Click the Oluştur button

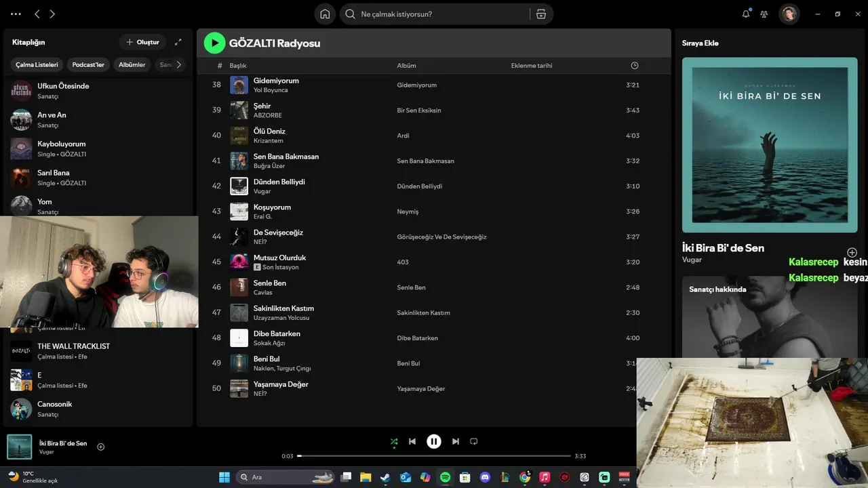coord(142,42)
